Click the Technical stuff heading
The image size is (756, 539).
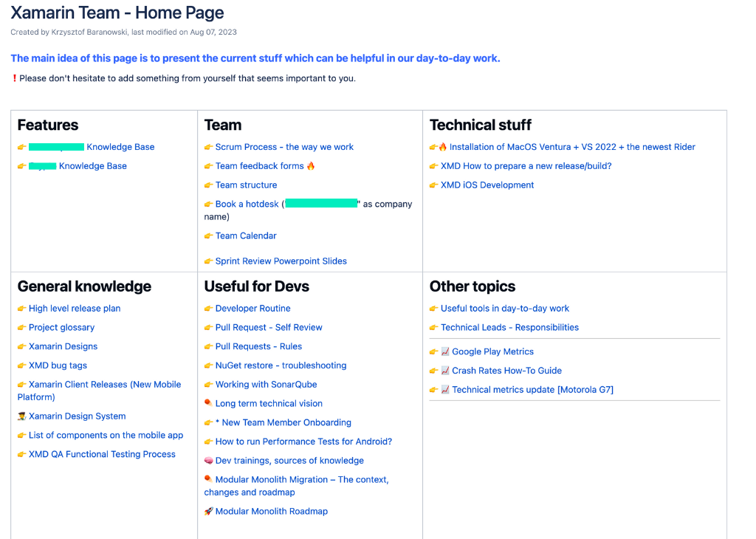(480, 125)
